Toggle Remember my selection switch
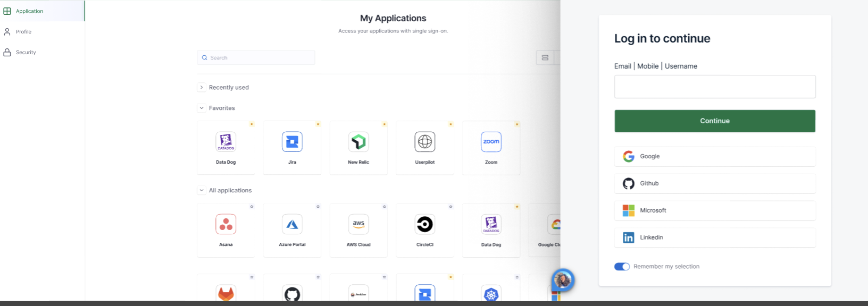The width and height of the screenshot is (868, 306). [x=622, y=267]
